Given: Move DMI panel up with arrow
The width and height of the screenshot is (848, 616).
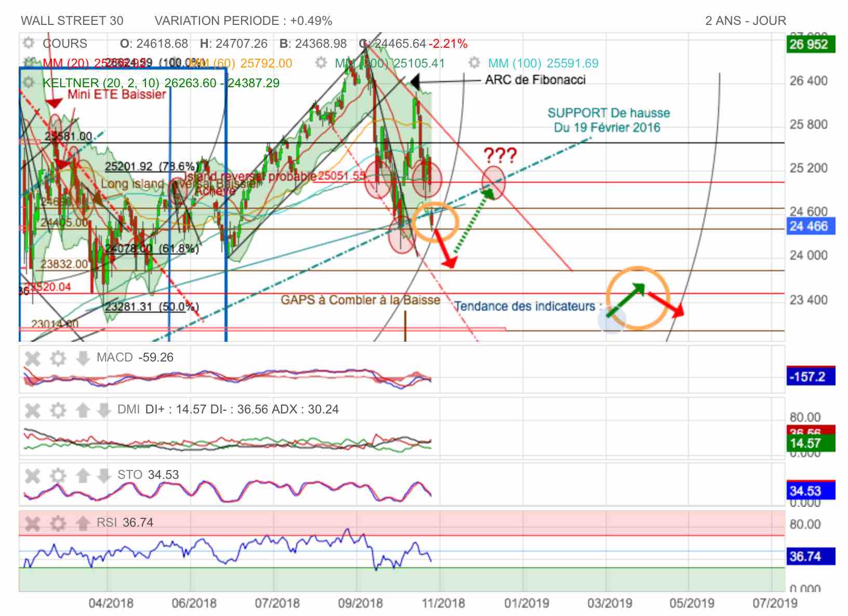Looking at the screenshot, I should pos(83,410).
